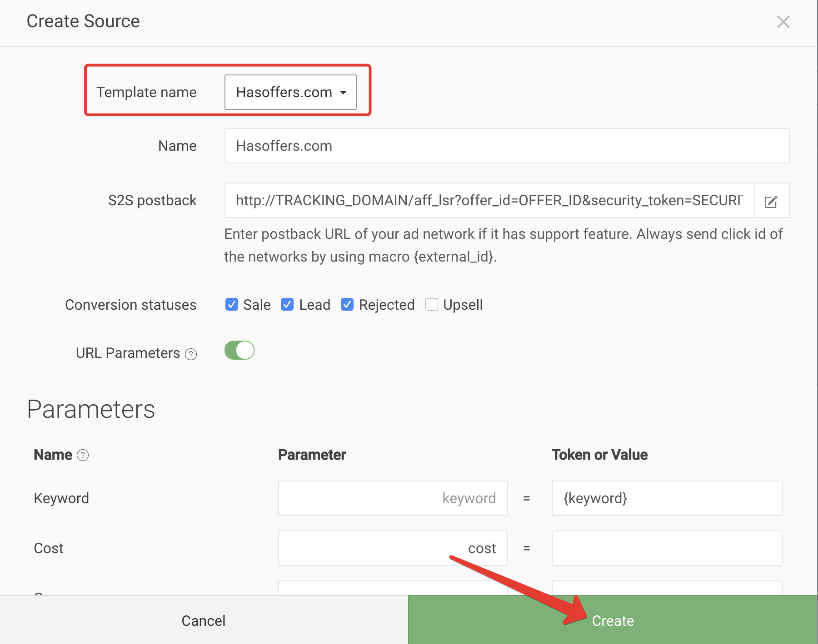This screenshot has height=644, width=818.
Task: Focus the S2S postback URL field
Action: click(489, 200)
